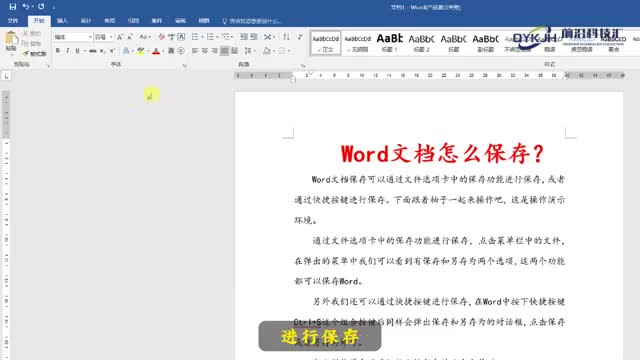Viewport: 640px width, 360px height.
Task: Click the Character Shading icon
Action: click(x=171, y=51)
